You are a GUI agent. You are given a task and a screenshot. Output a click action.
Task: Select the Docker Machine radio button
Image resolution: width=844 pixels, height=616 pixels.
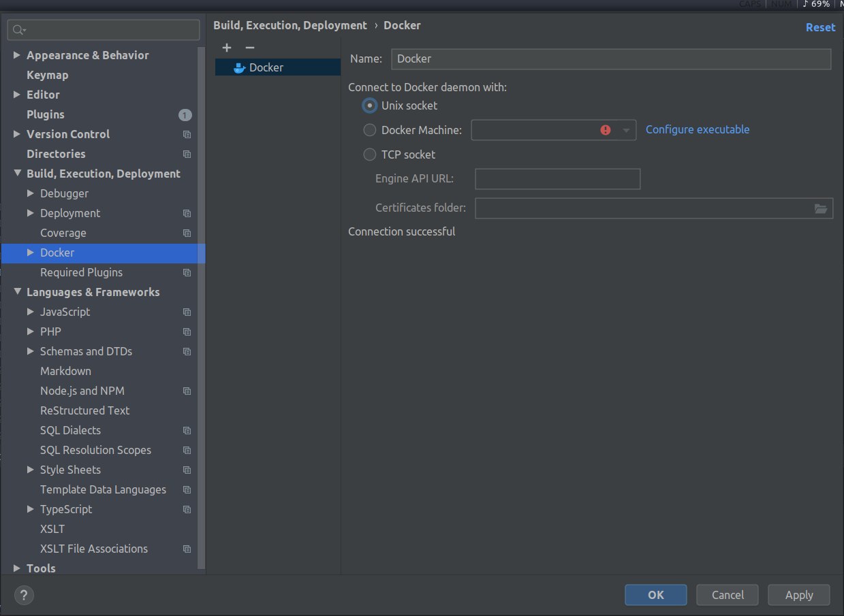pyautogui.click(x=369, y=130)
